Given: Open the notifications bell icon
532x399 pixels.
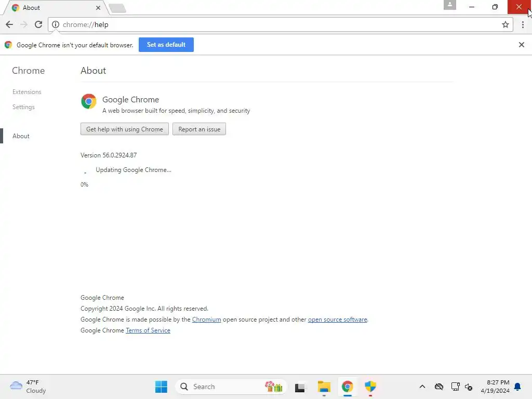Looking at the screenshot, I should [517, 387].
